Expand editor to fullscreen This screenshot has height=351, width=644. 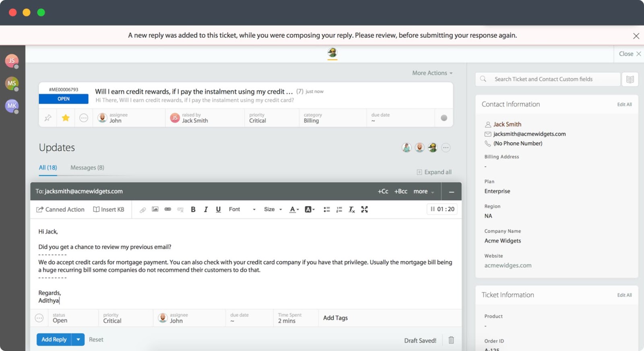point(364,209)
